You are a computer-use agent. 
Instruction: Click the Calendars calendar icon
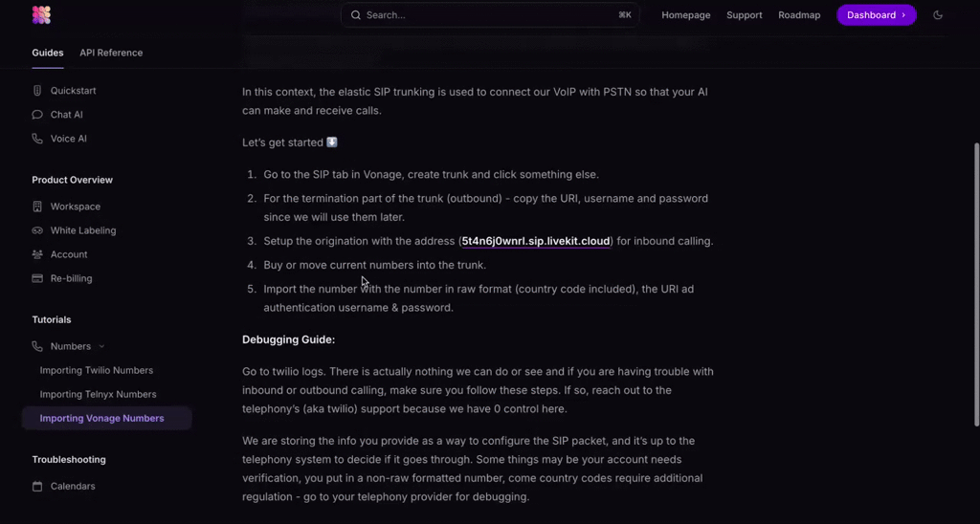(37, 486)
